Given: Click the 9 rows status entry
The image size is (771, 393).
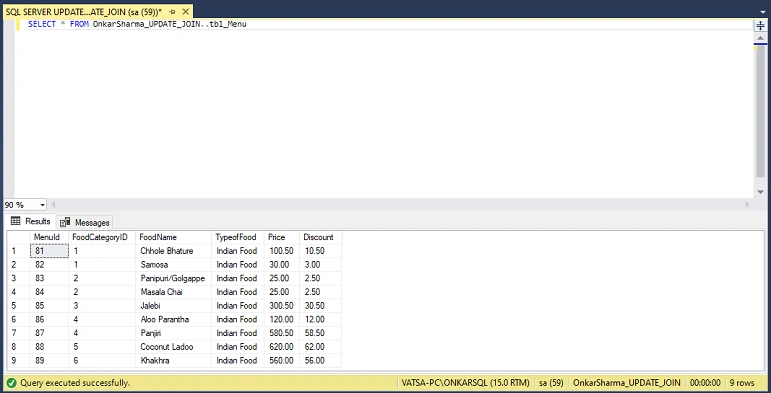Looking at the screenshot, I should (x=742, y=383).
